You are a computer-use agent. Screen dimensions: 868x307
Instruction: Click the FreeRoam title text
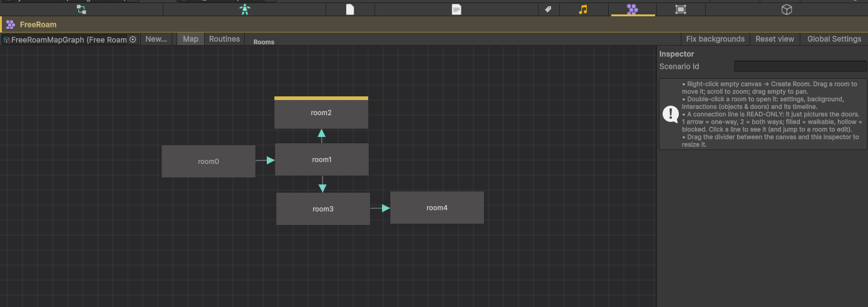click(38, 24)
